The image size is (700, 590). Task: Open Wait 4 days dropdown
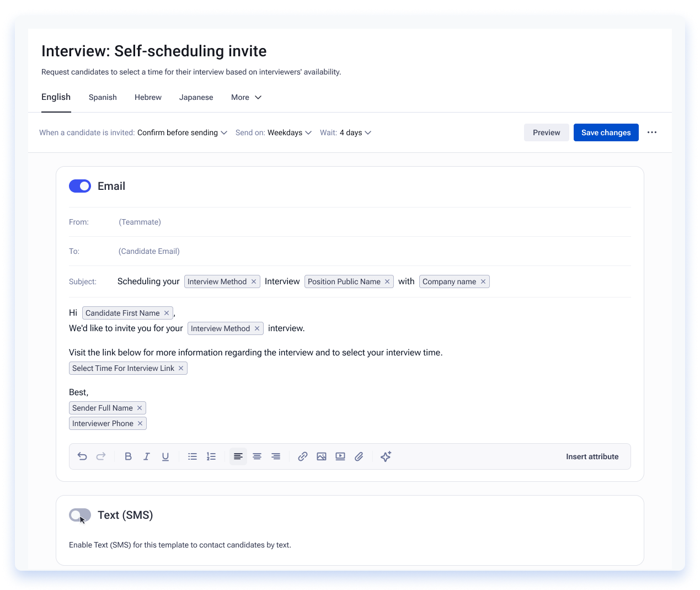click(355, 132)
